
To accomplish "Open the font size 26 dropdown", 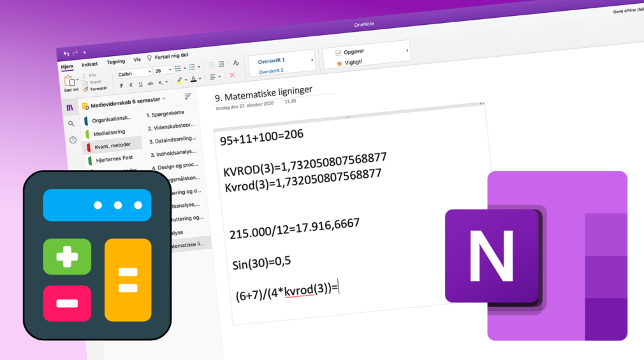I will pos(163,71).
